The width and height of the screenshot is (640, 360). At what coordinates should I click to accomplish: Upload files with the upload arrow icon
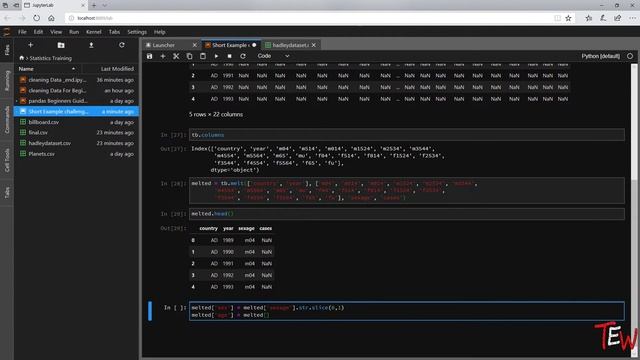[91, 45]
